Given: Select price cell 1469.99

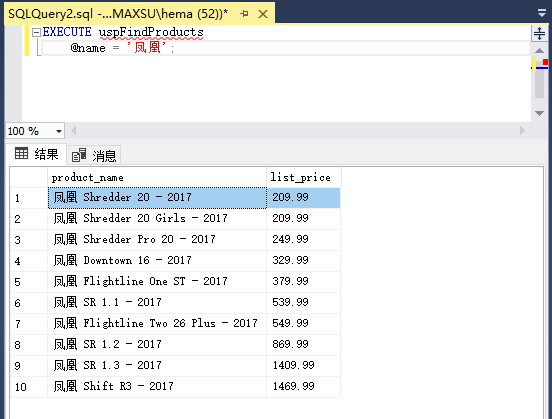Looking at the screenshot, I should (x=303, y=387).
